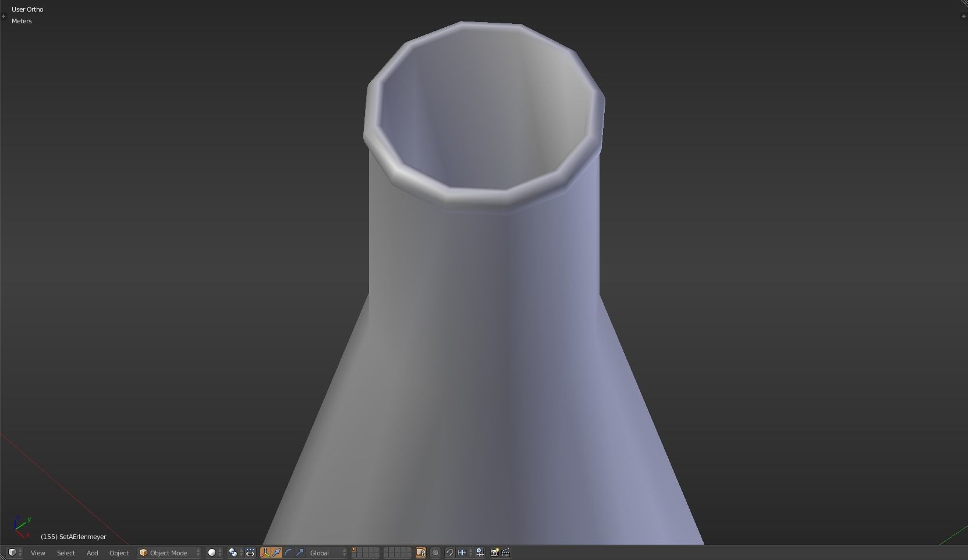Toggle the 3D manipulator widget axes icon
Screen dimensions: 968x560
pyautogui.click(x=265, y=552)
